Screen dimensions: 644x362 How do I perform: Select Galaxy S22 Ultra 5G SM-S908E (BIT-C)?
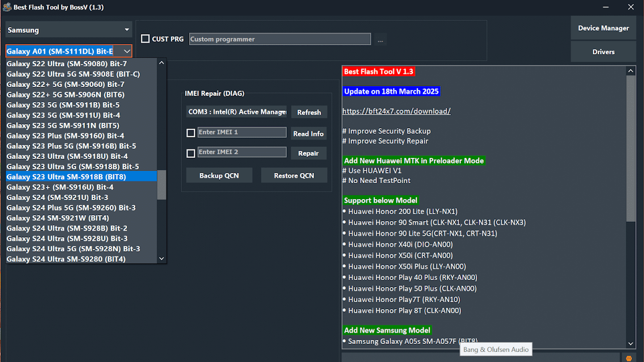(82, 74)
